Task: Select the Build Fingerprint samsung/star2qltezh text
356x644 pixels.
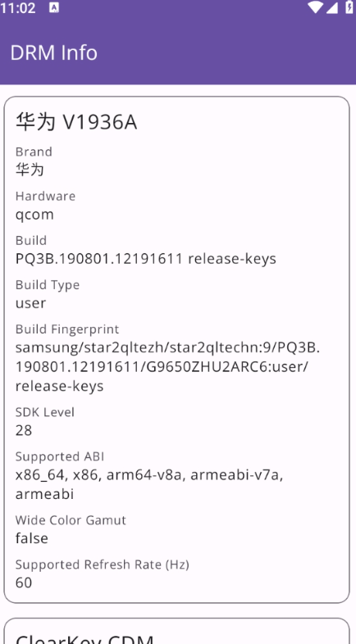Action: (x=167, y=367)
